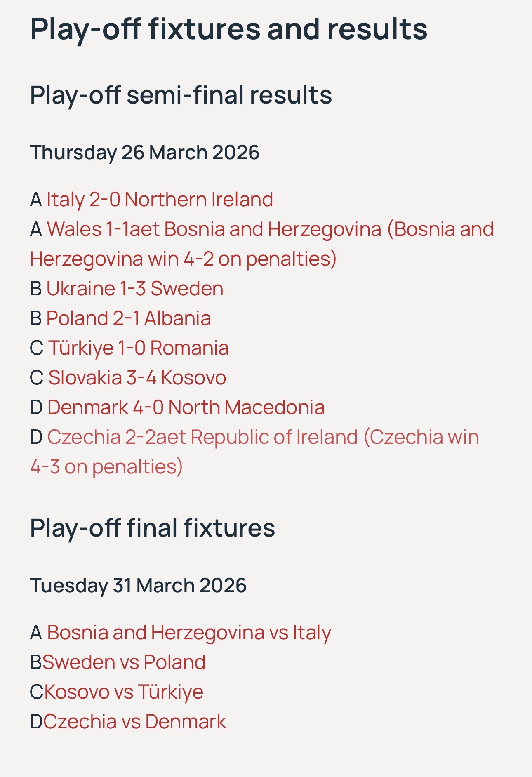Click the 'Play-off final fixtures' heading
The image size is (532, 777).
pos(152,528)
